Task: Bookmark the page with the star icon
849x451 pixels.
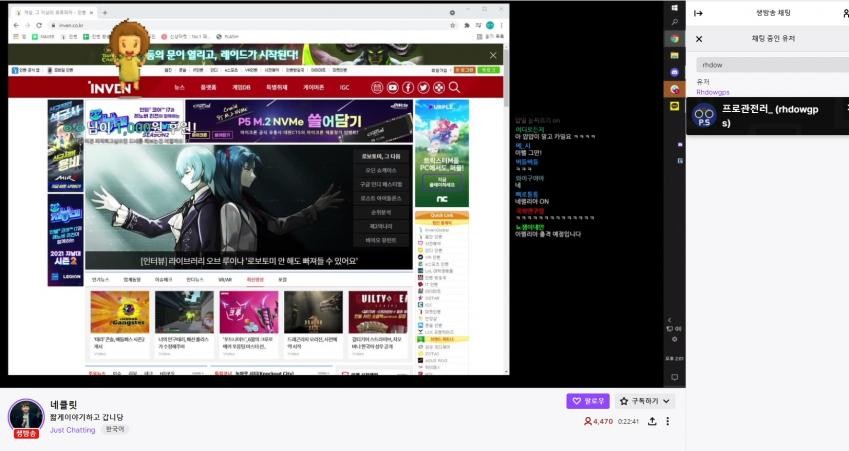Action: pos(453,25)
